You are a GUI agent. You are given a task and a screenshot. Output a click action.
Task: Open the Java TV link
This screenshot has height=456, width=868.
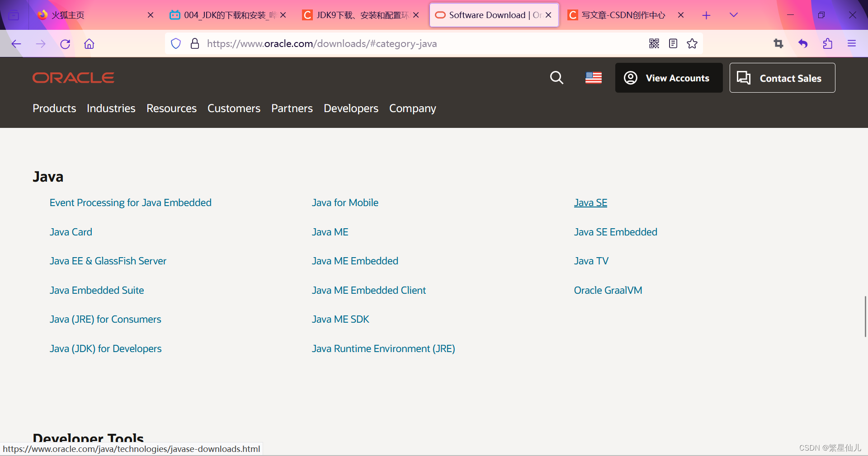[x=591, y=261]
